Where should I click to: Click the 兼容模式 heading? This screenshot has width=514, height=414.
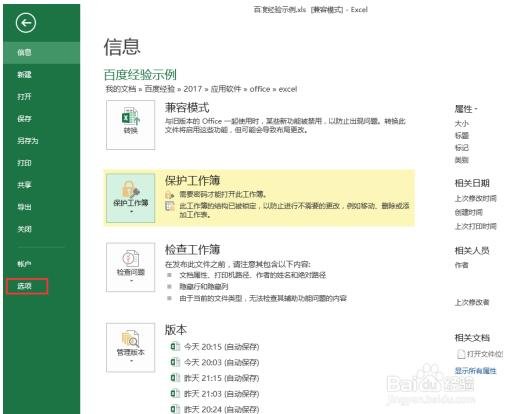click(187, 108)
